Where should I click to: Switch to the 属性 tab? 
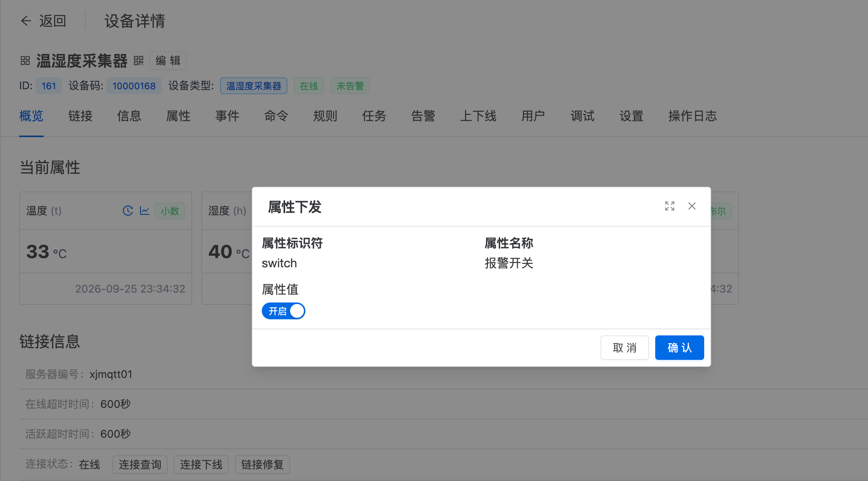click(178, 116)
